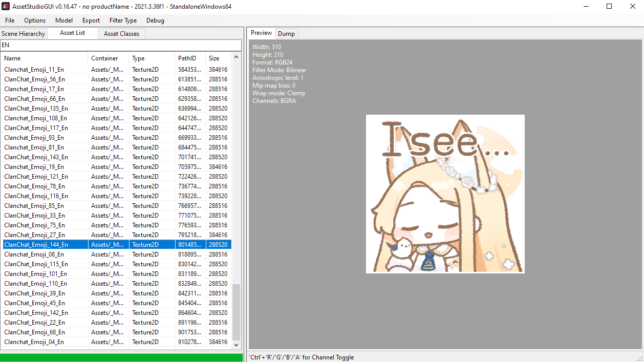Select ClanChat_Emoji_101_En texture row
Viewport: 644px width, 362px height.
pos(117,274)
